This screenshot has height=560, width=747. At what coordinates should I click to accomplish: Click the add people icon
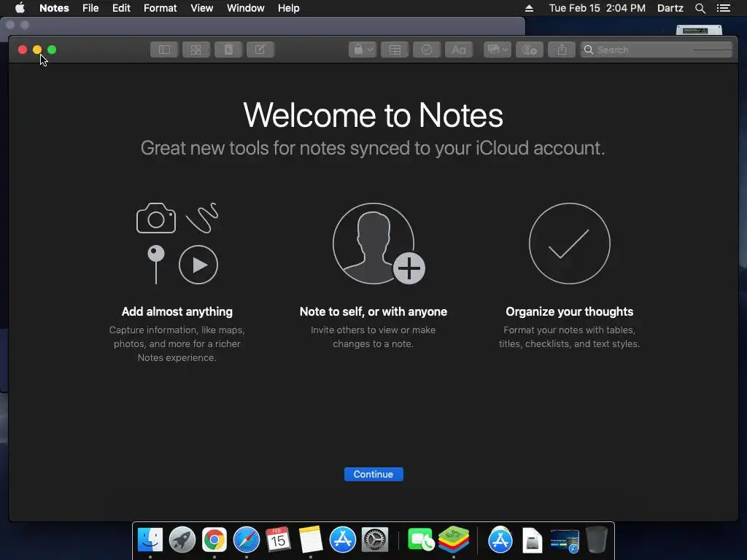click(530, 50)
